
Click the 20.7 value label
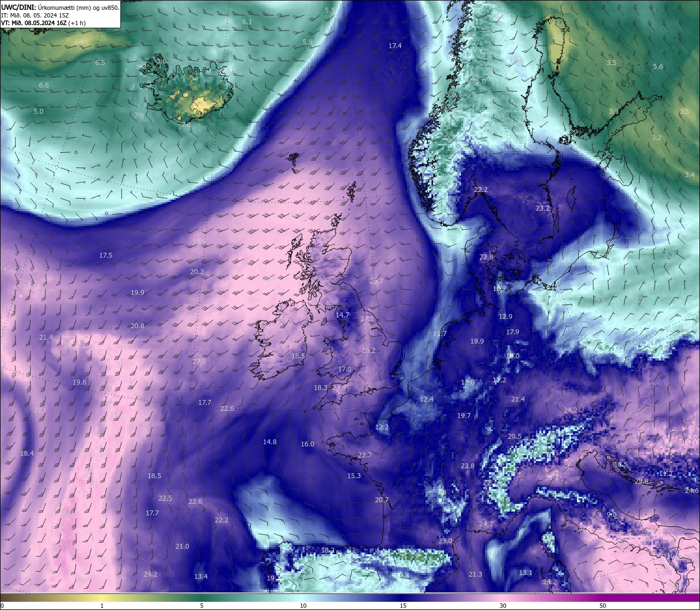pyautogui.click(x=382, y=500)
